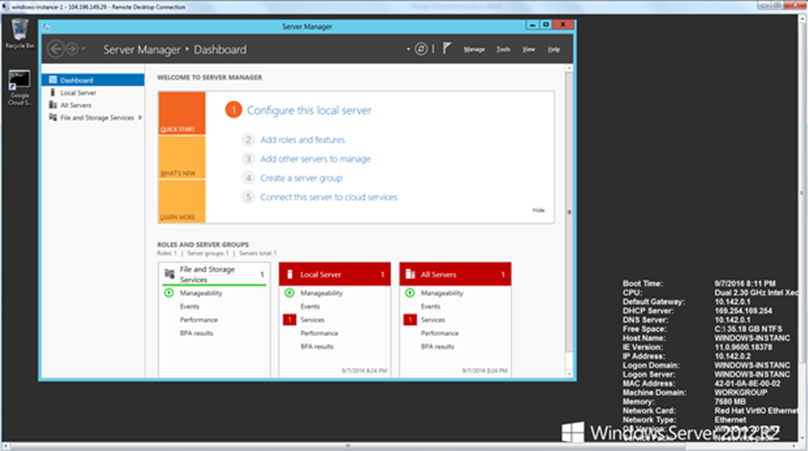The image size is (808, 451).
Task: Select the Google Cloud SDK desktop shortcut
Action: (x=20, y=88)
